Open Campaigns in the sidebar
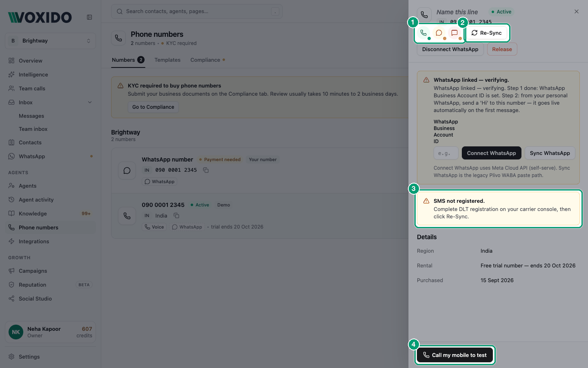 pyautogui.click(x=51, y=271)
